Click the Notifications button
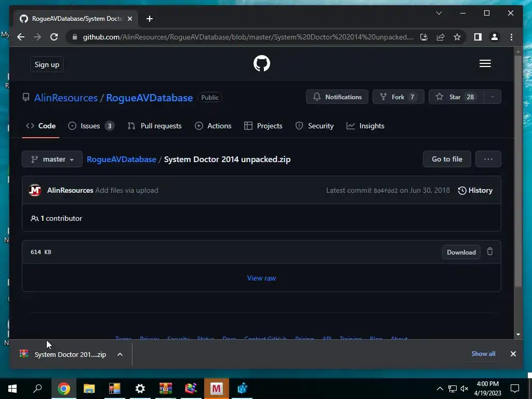The image size is (532, 399). pyautogui.click(x=337, y=97)
